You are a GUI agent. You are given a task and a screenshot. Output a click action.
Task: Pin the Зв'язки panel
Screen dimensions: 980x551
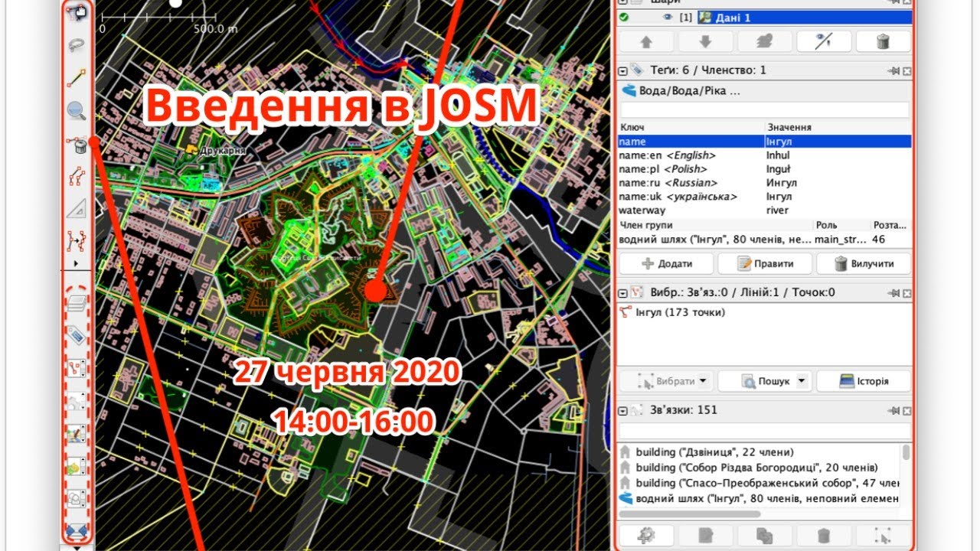893,410
